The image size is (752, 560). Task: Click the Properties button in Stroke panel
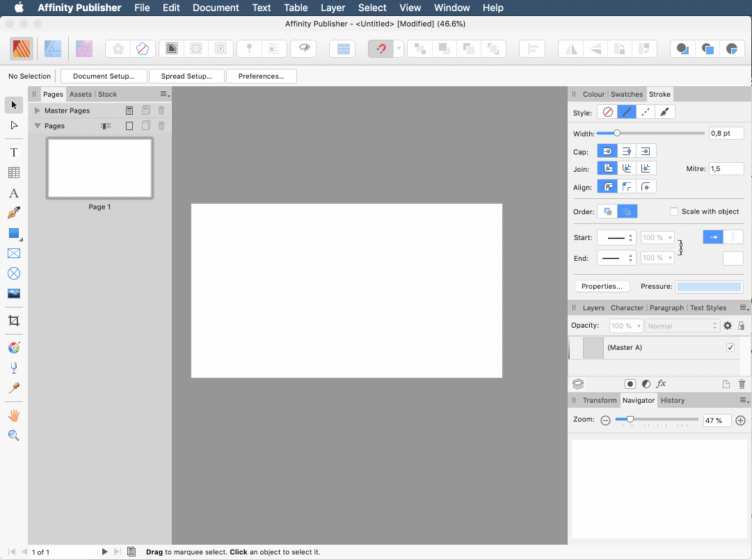[x=602, y=286]
